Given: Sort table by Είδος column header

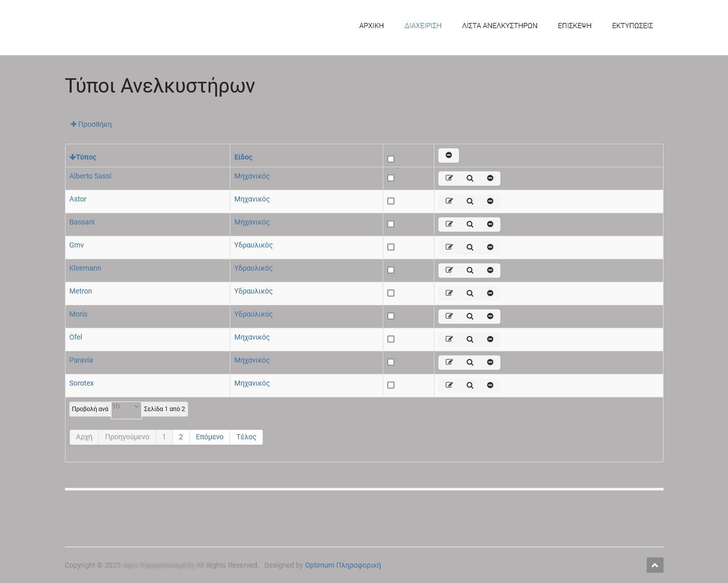Looking at the screenshot, I should tap(243, 157).
